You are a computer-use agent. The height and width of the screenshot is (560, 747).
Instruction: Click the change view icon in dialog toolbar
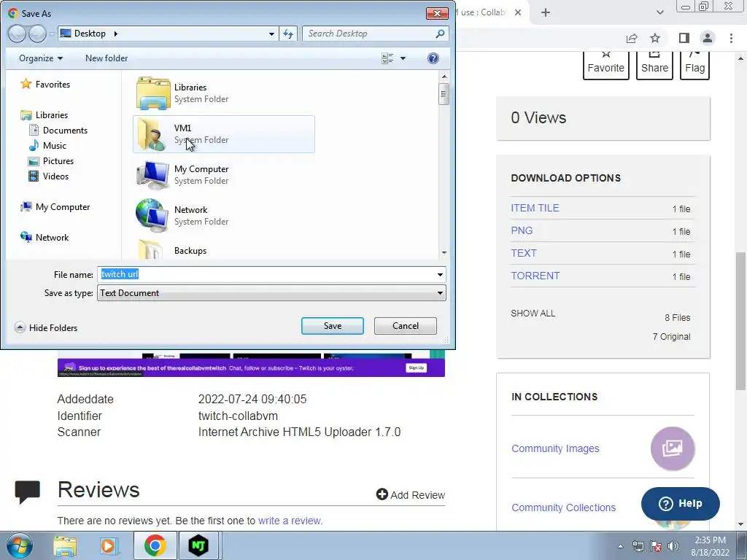tap(387, 58)
